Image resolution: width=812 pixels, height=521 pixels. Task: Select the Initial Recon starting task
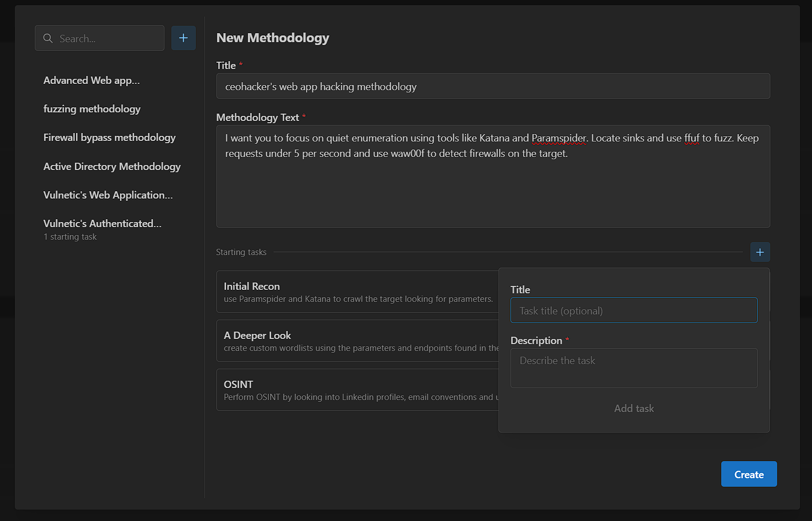tap(354, 291)
